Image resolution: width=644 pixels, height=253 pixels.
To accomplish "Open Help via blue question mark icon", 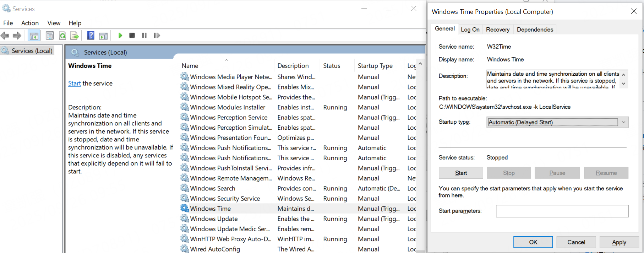I will [91, 36].
